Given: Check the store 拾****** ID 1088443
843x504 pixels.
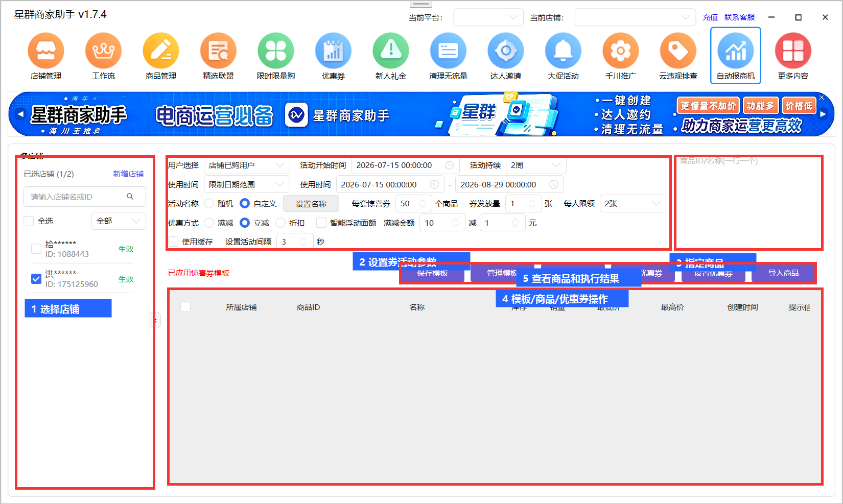Looking at the screenshot, I should (36, 249).
